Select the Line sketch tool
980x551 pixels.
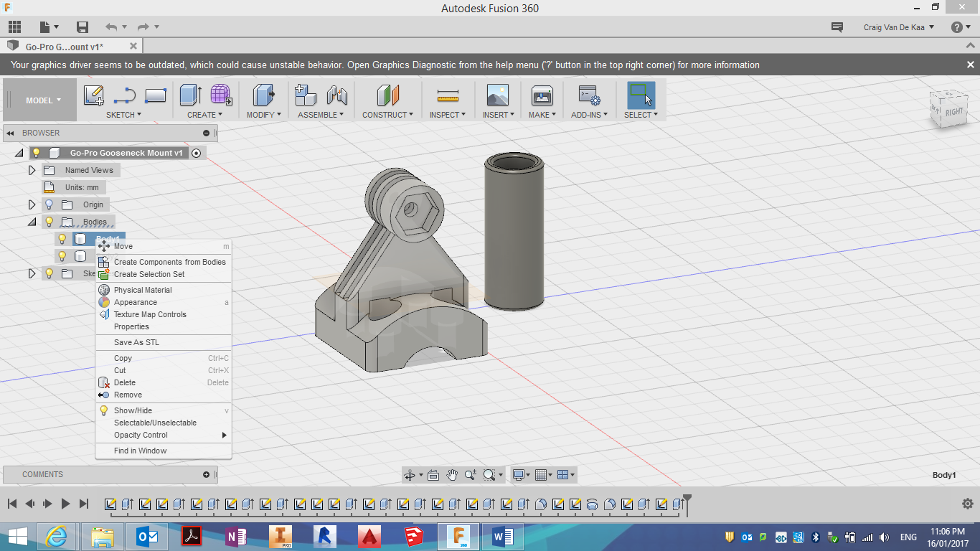point(125,95)
